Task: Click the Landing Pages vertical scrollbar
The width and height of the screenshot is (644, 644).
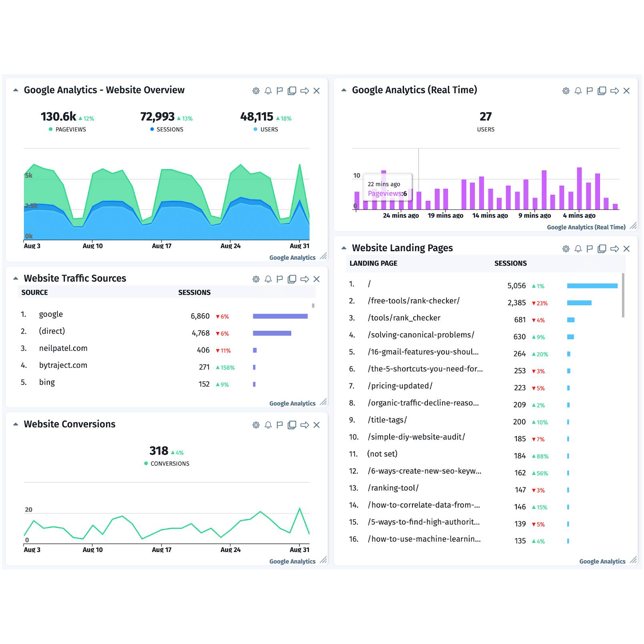Action: click(623, 295)
